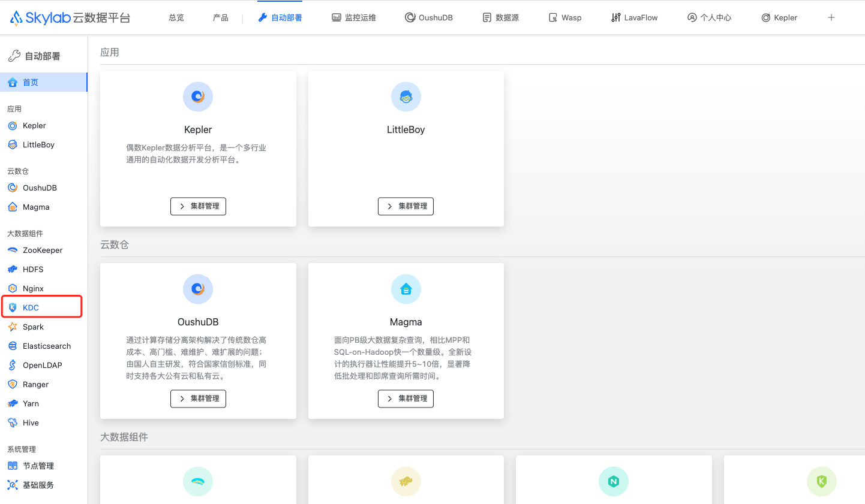
Task: Open the Kepler top navigation tab
Action: (x=779, y=18)
